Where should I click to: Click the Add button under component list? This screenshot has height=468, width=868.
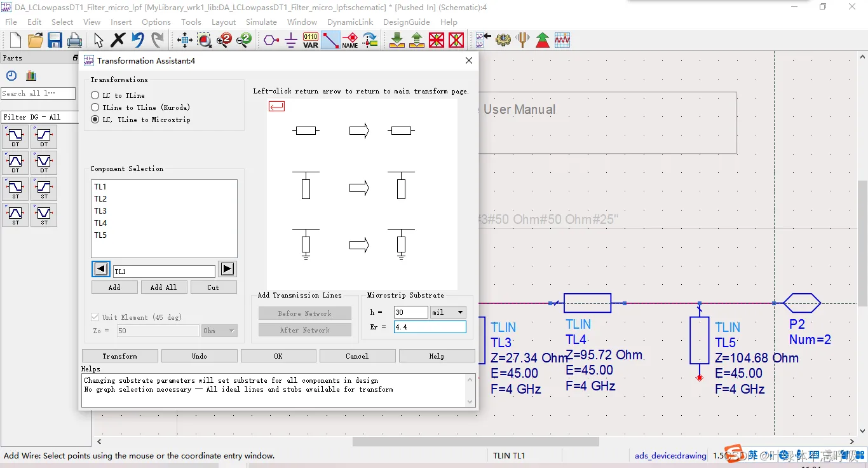(114, 287)
